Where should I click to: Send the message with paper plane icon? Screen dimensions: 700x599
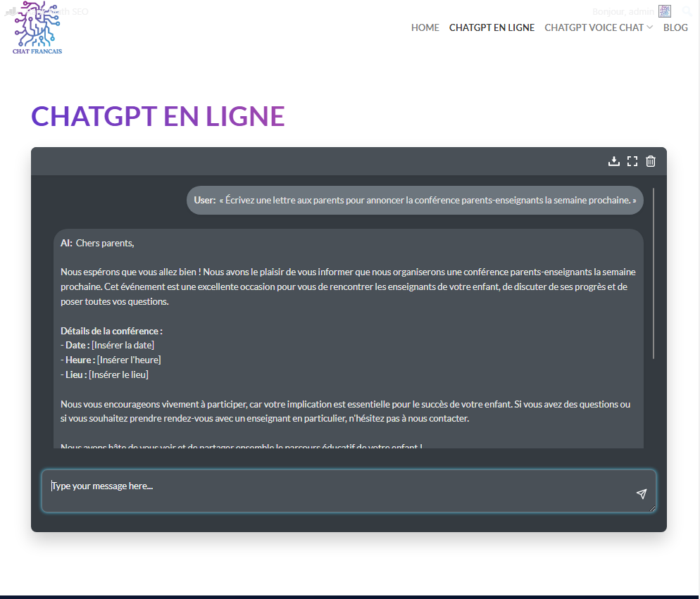coord(642,493)
